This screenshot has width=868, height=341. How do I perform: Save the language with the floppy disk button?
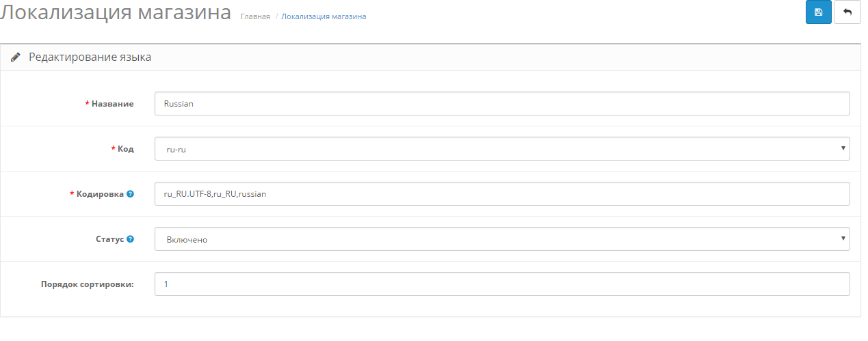coord(818,12)
